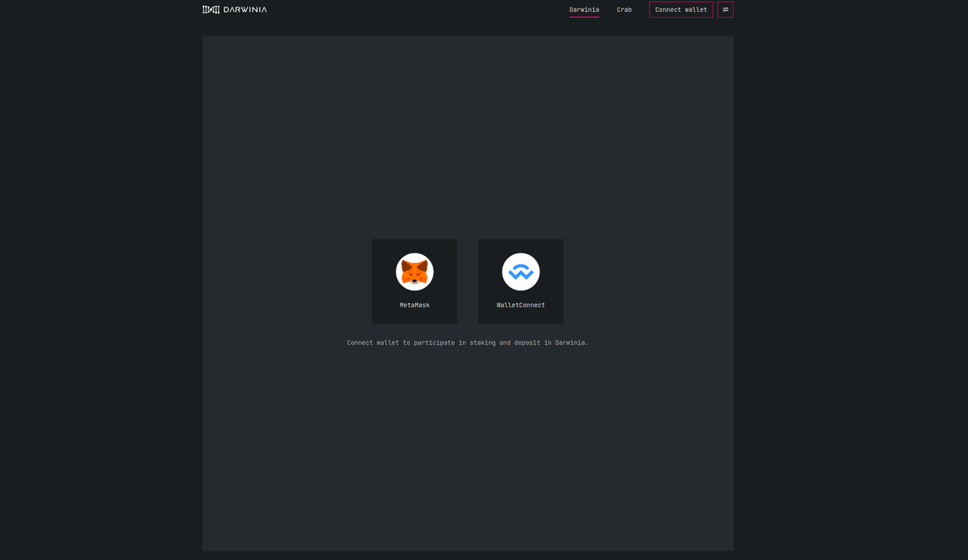Click the pink underline beneath Darwinia tab
The image size is (968, 560).
(584, 17)
